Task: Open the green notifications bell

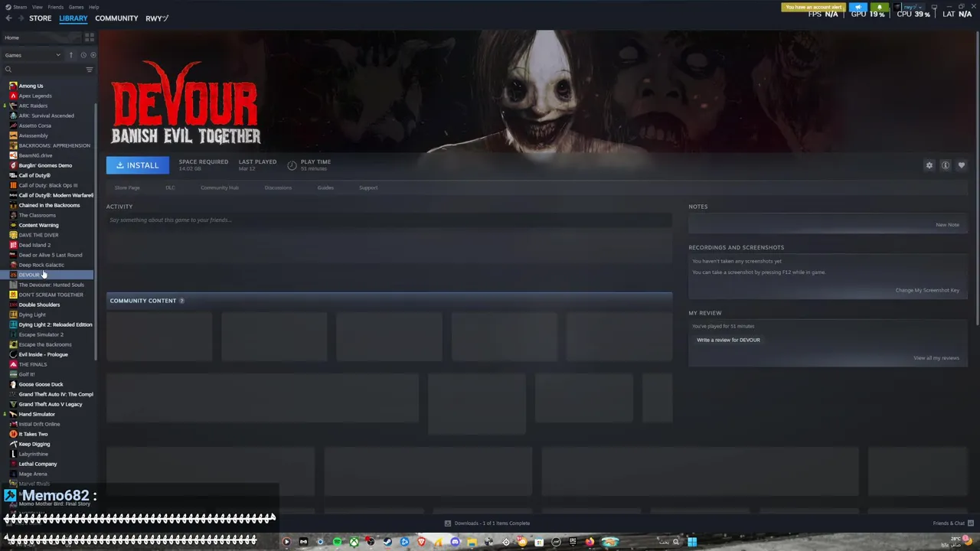Action: coord(880,7)
